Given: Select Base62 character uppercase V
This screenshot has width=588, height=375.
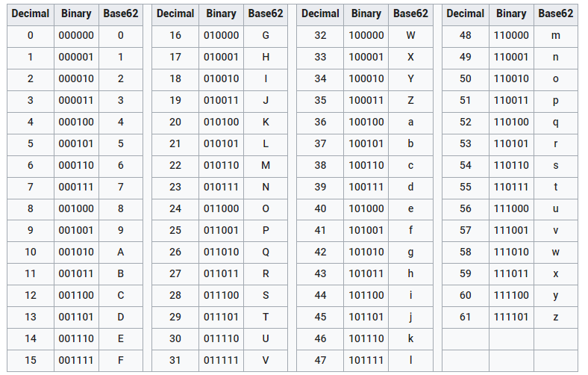Looking at the screenshot, I should (x=266, y=360).
